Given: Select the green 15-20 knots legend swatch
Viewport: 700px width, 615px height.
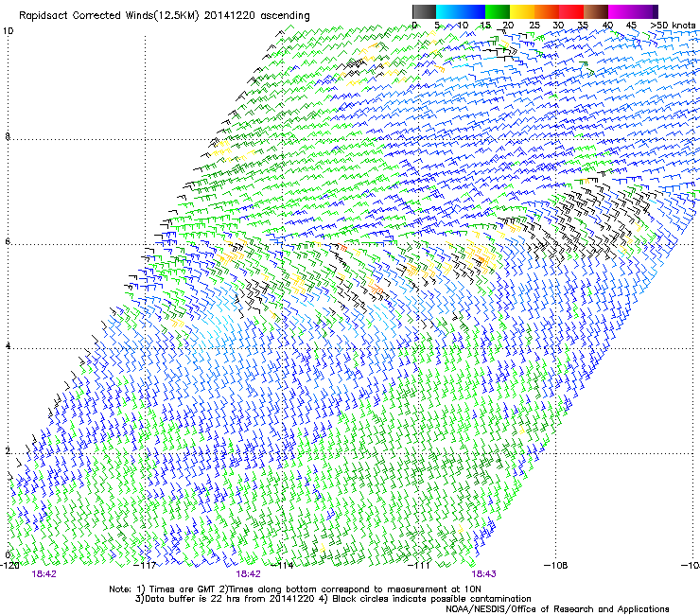Looking at the screenshot, I should pyautogui.click(x=498, y=11).
